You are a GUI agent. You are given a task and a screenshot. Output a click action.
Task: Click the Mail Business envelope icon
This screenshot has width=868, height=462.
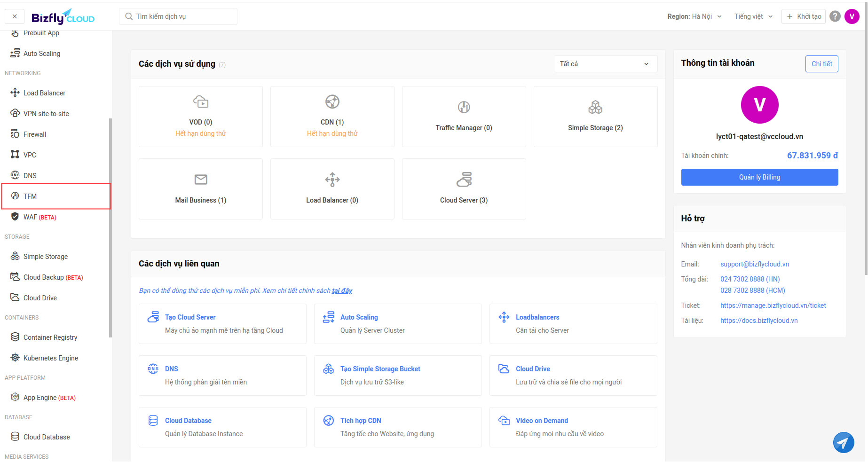pyautogui.click(x=201, y=180)
